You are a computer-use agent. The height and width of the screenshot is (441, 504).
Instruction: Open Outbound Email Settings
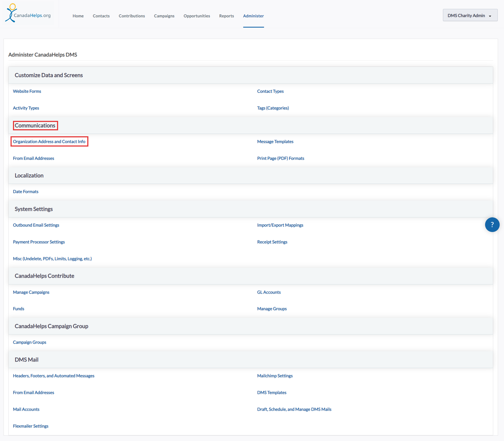coord(36,225)
